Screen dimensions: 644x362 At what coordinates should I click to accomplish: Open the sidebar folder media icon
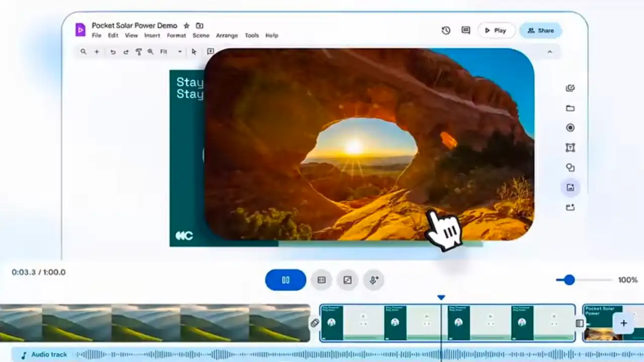pyautogui.click(x=570, y=108)
